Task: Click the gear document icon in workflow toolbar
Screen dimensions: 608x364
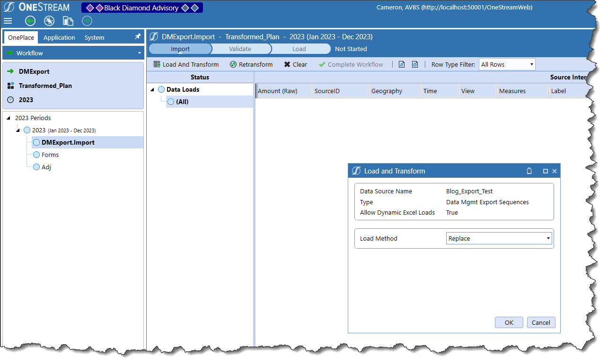Action: click(415, 64)
